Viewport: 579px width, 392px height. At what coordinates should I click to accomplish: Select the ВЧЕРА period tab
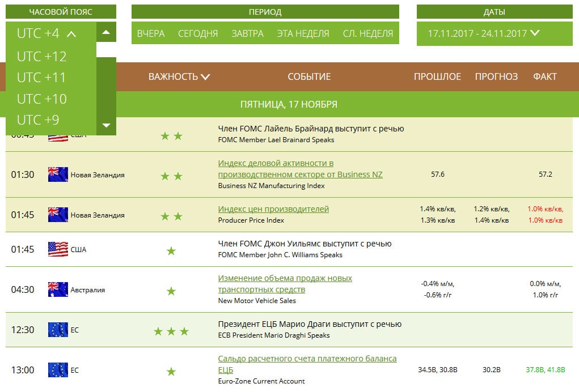tap(151, 33)
